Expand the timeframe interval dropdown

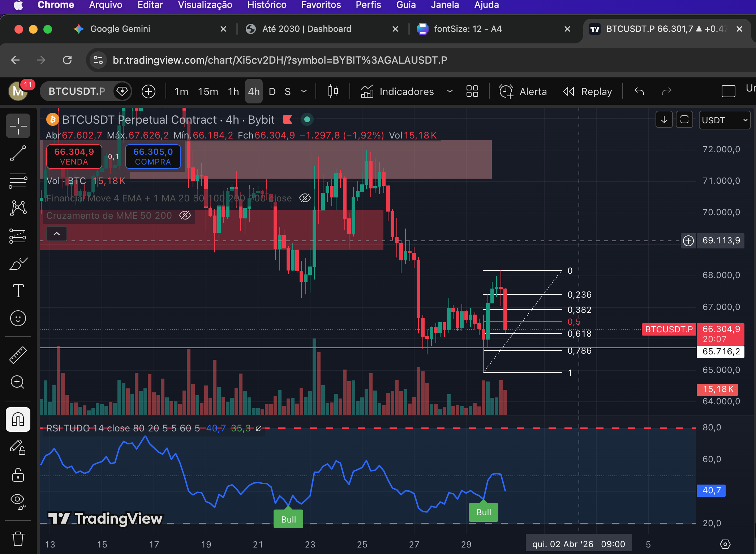pos(304,91)
